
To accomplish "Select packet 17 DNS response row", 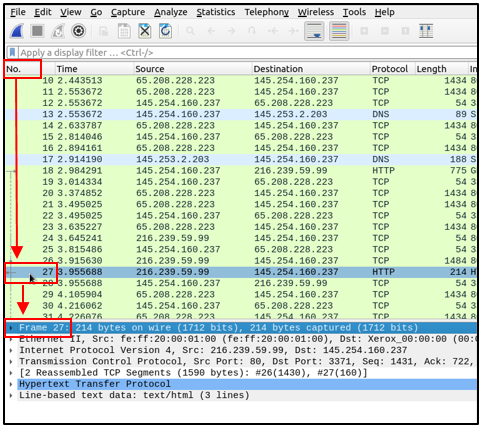I will (241, 159).
